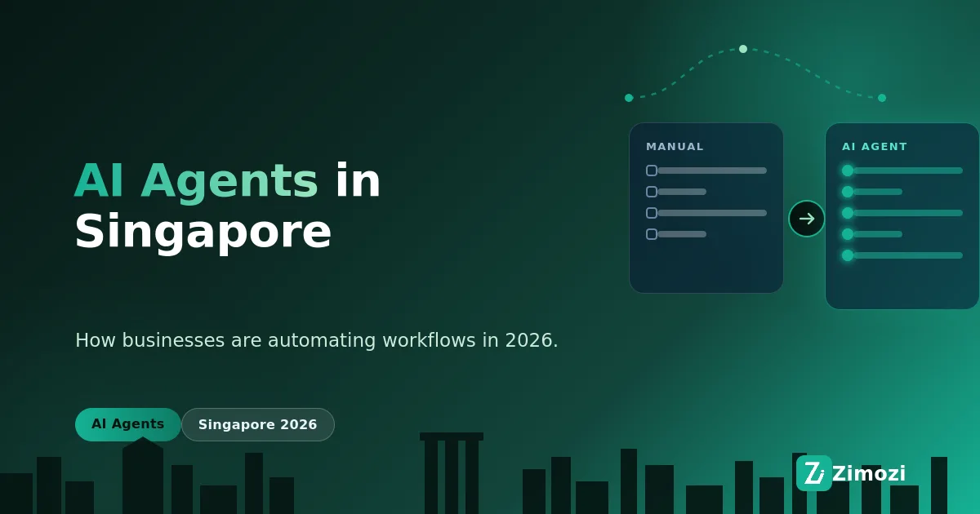Click the MANUAL card heading
The width and height of the screenshot is (980, 514).
click(675, 147)
